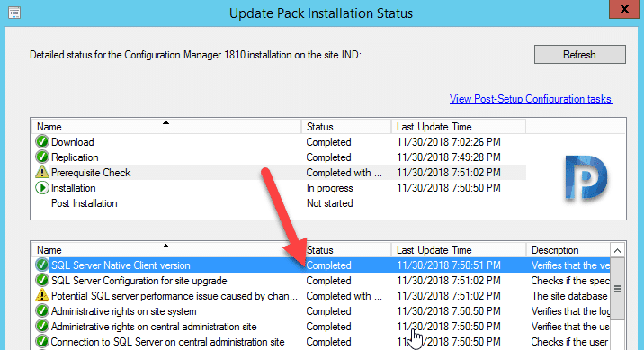
Task: Click the Refresh button
Action: coord(579,55)
